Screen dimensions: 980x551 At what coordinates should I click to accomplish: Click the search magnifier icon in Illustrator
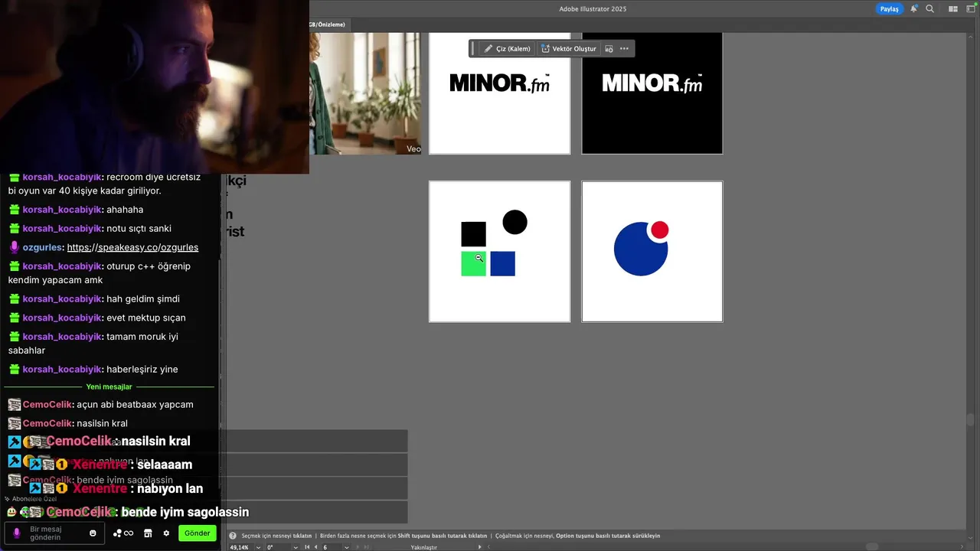click(x=929, y=9)
